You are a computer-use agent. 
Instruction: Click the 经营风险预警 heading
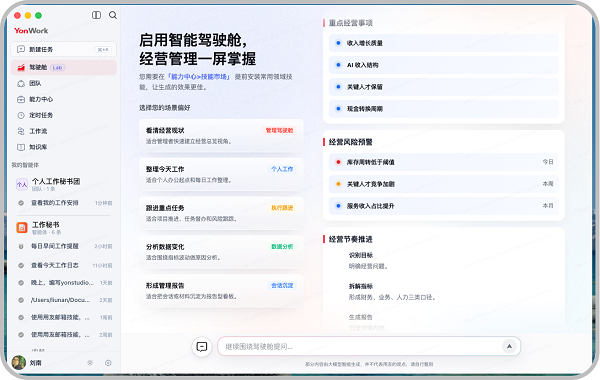point(351,142)
